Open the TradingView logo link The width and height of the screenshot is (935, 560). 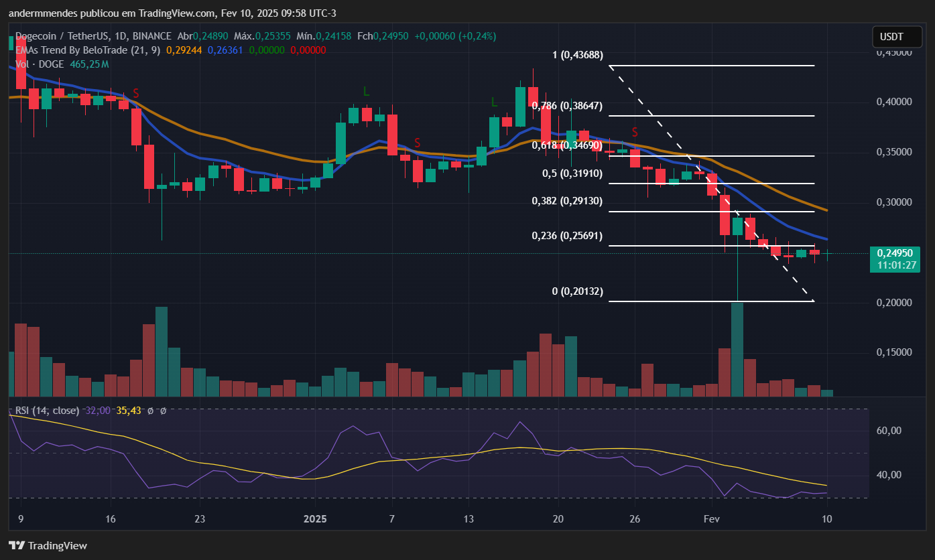(48, 545)
